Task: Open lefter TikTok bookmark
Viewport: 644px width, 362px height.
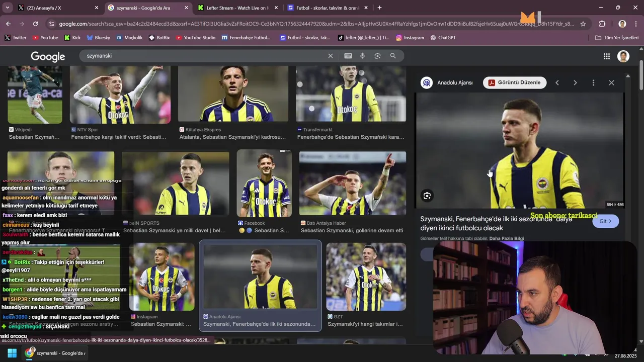Action: click(363, 38)
